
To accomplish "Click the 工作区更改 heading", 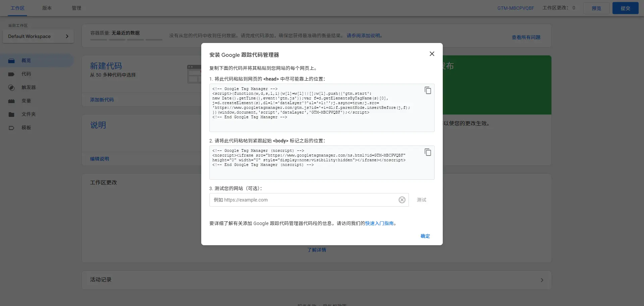I will click(x=103, y=182).
